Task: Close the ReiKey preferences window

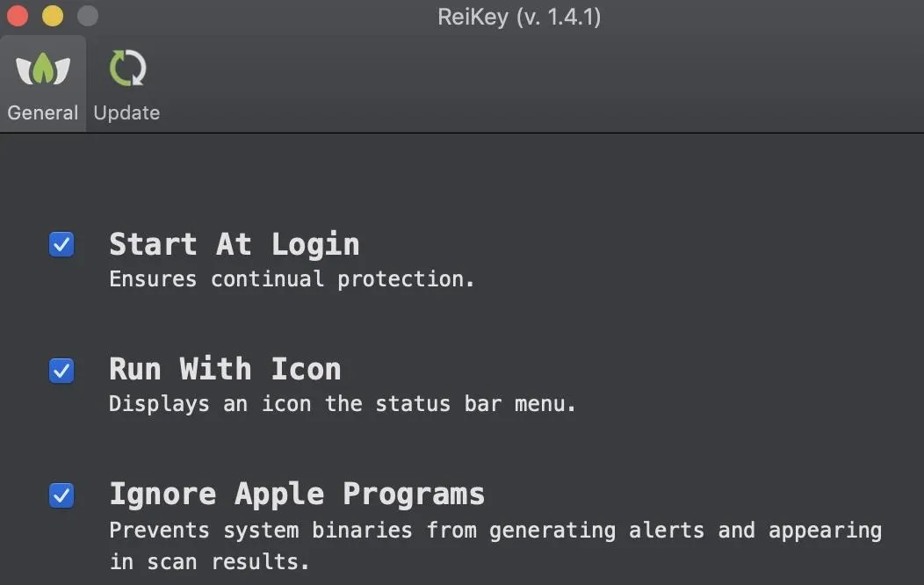Action: coord(18,16)
